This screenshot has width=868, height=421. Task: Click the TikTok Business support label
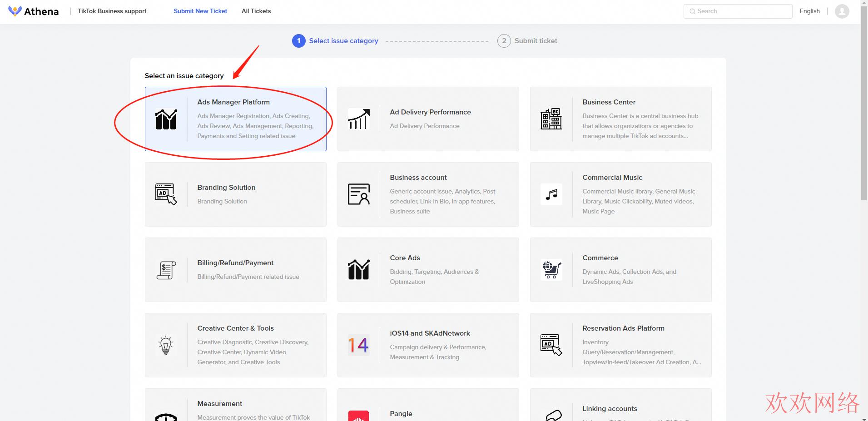tap(112, 11)
